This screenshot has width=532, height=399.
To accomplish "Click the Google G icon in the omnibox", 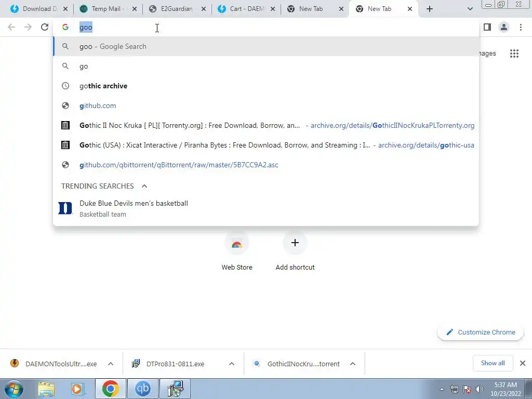I will (x=65, y=27).
